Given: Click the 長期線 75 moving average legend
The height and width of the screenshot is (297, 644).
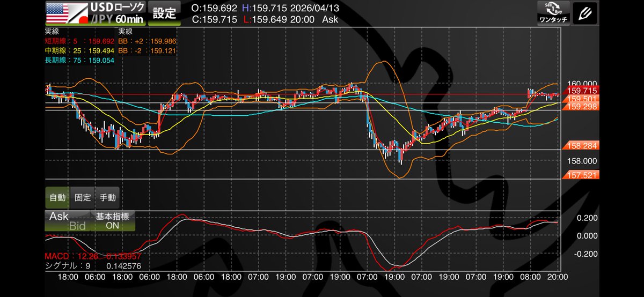Looking at the screenshot, I should [x=79, y=61].
